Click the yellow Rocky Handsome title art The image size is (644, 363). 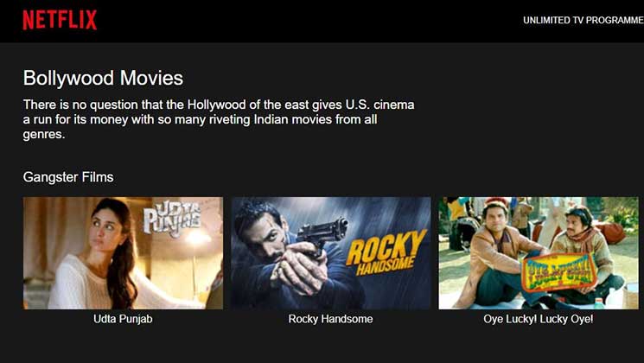coord(386,253)
